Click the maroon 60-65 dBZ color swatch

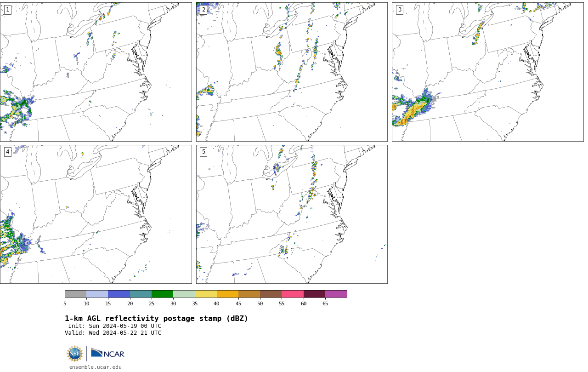(x=314, y=294)
